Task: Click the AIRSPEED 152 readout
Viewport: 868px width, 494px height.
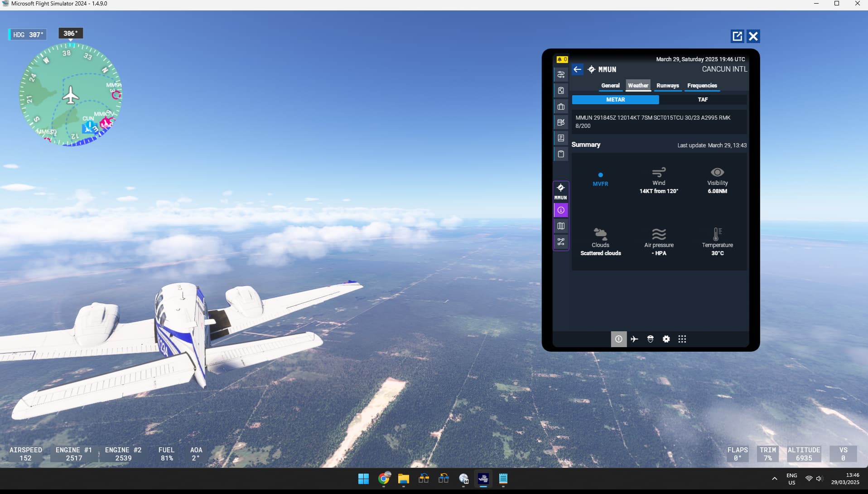Action: coord(26,454)
